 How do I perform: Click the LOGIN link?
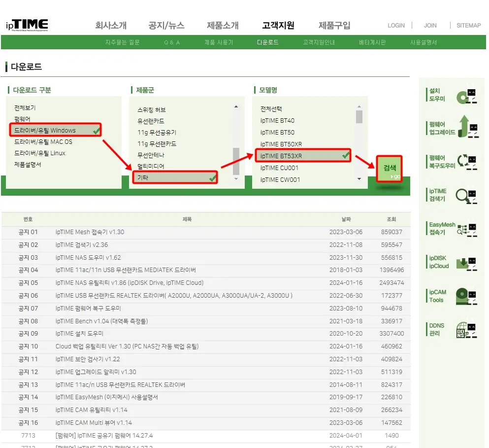[x=396, y=25]
